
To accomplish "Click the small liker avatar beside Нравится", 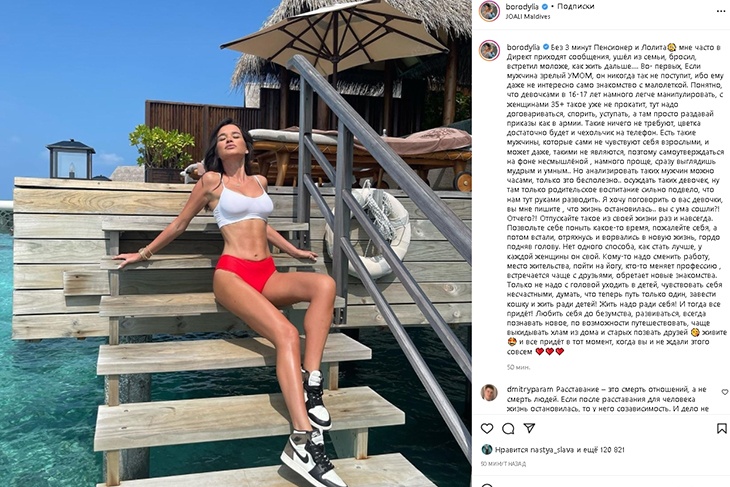I will [487, 450].
